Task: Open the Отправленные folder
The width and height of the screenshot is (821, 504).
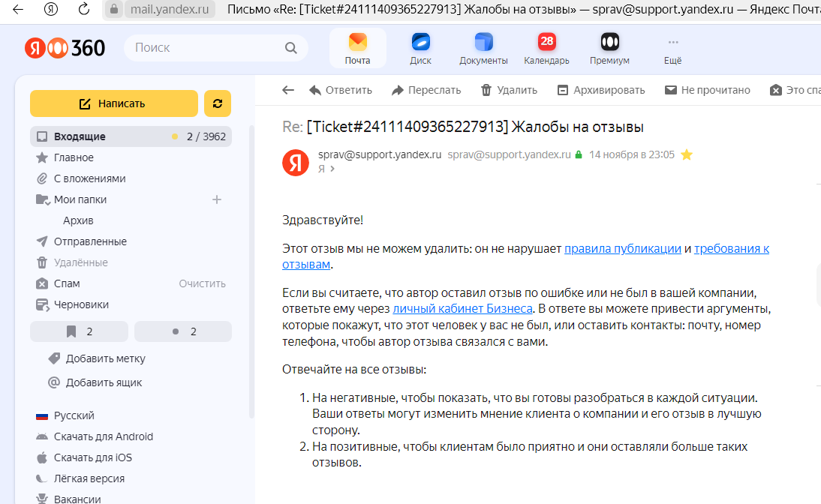Action: pyautogui.click(x=90, y=241)
